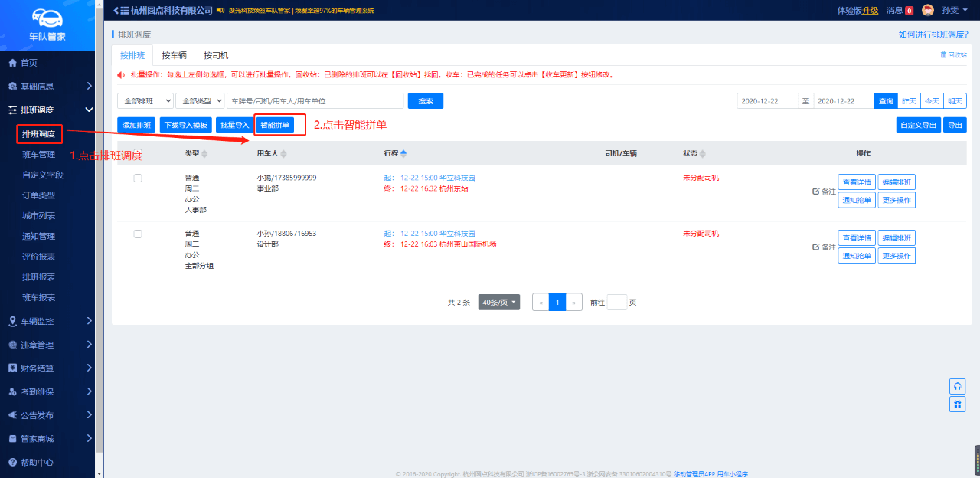Check the checkbox for 小孙's row
This screenshot has width=980, height=478.
point(138,234)
